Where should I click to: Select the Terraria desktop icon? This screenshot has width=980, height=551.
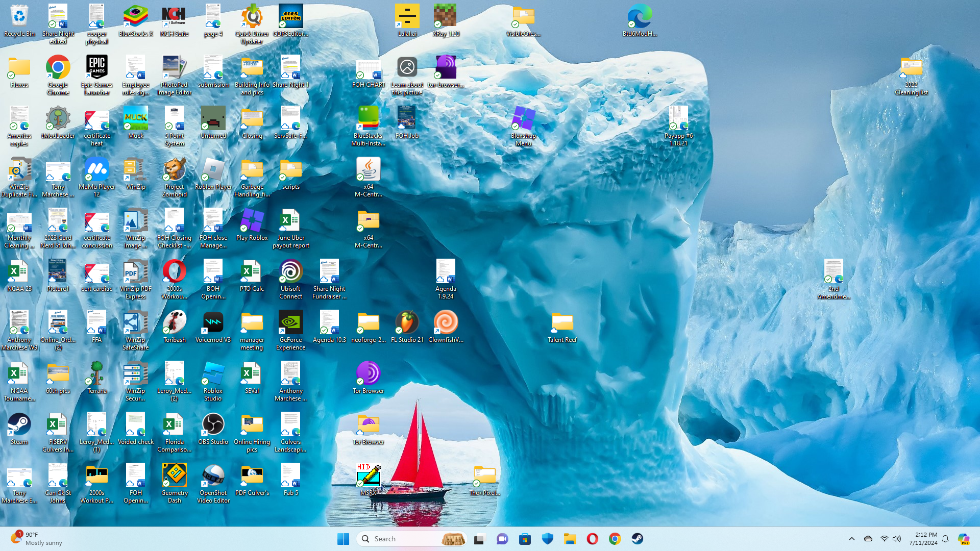[x=96, y=373]
